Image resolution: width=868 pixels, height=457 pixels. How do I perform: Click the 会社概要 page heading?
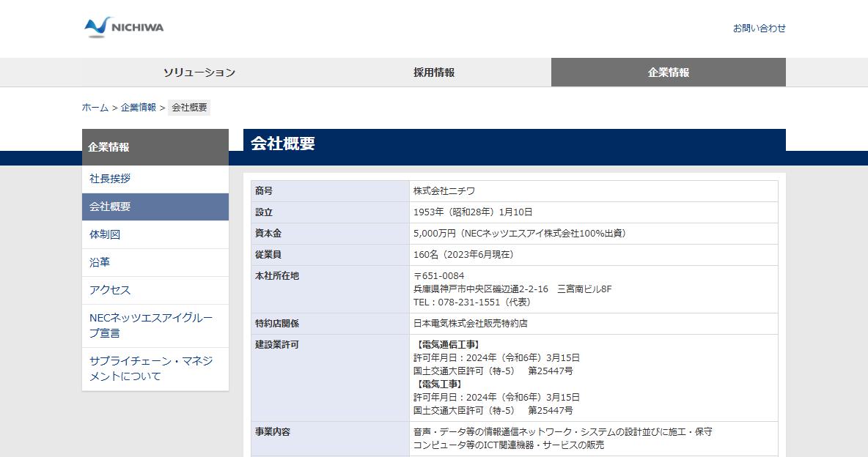pyautogui.click(x=283, y=144)
